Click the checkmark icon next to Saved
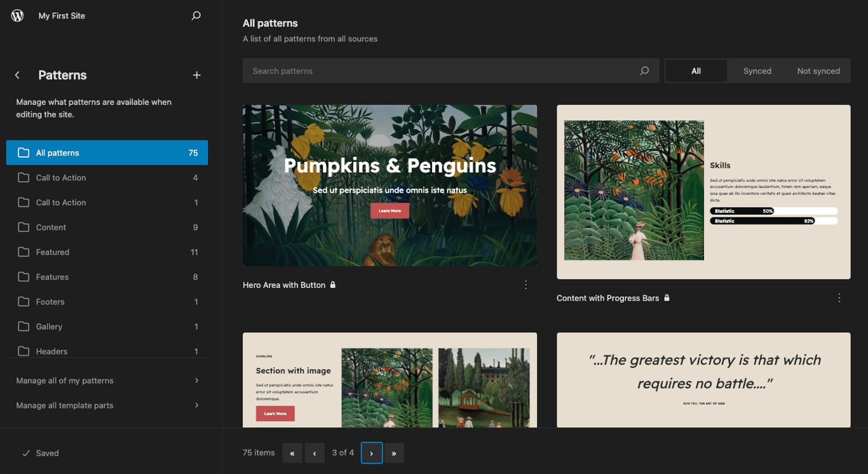The width and height of the screenshot is (868, 474). pyautogui.click(x=26, y=453)
